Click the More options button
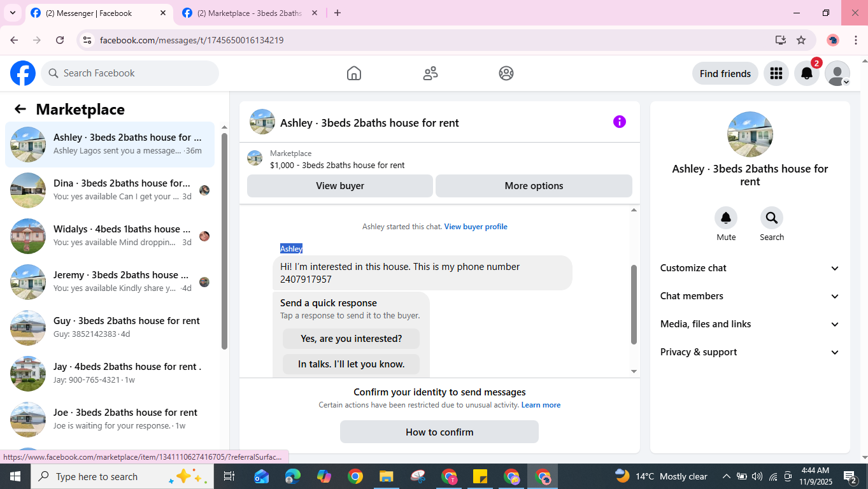The width and height of the screenshot is (868, 489). [x=534, y=186]
